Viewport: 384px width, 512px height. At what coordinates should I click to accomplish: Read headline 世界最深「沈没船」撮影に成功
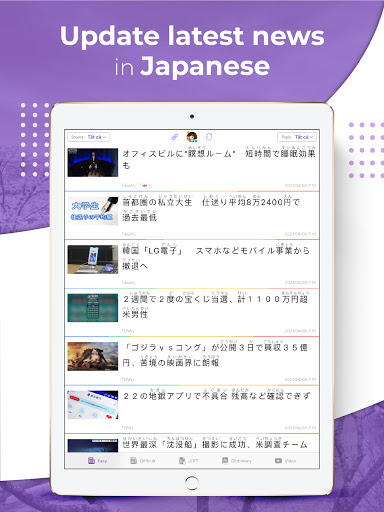pyautogui.click(x=215, y=443)
